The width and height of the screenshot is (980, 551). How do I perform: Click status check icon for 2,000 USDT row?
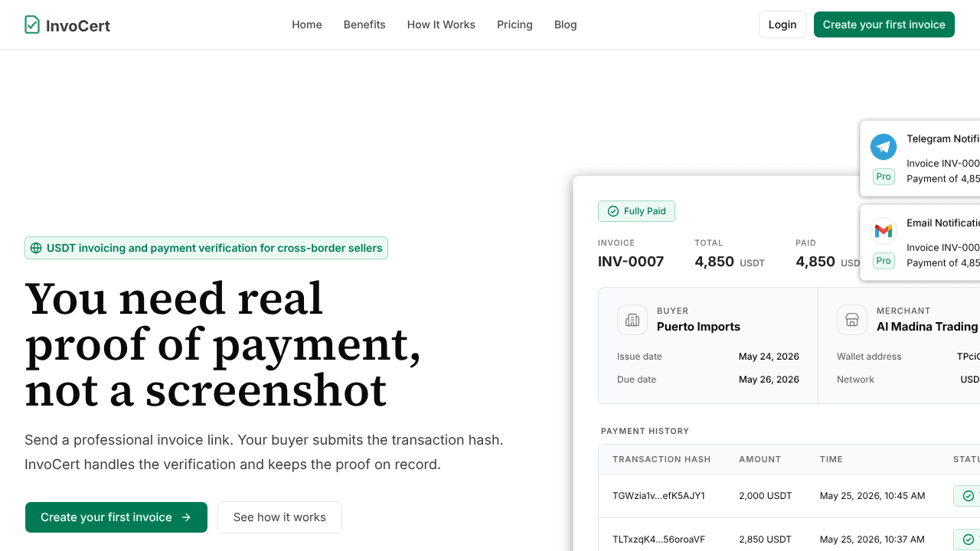(x=968, y=496)
